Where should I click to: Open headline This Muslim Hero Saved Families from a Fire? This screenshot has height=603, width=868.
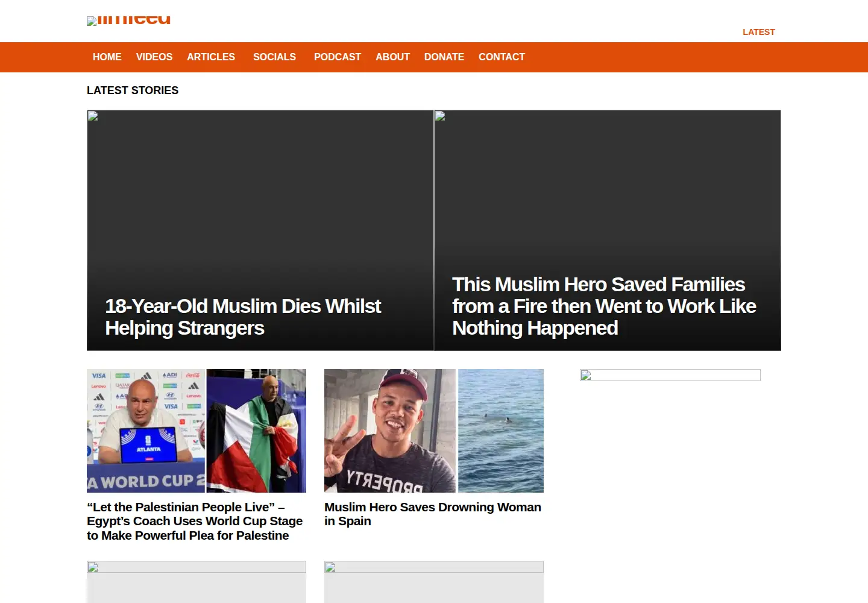click(604, 306)
